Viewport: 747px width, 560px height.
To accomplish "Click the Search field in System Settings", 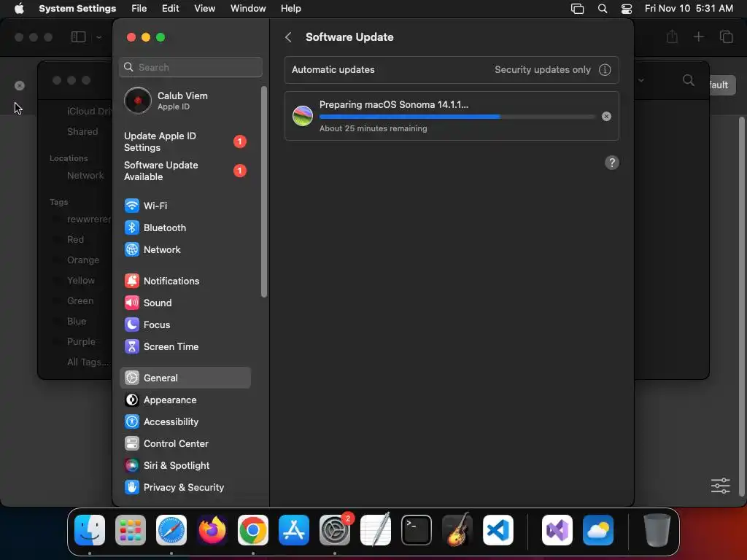I will pyautogui.click(x=190, y=67).
